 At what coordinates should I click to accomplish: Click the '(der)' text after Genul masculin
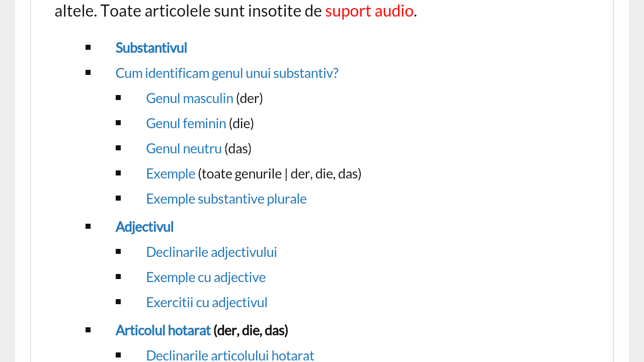pyautogui.click(x=250, y=98)
